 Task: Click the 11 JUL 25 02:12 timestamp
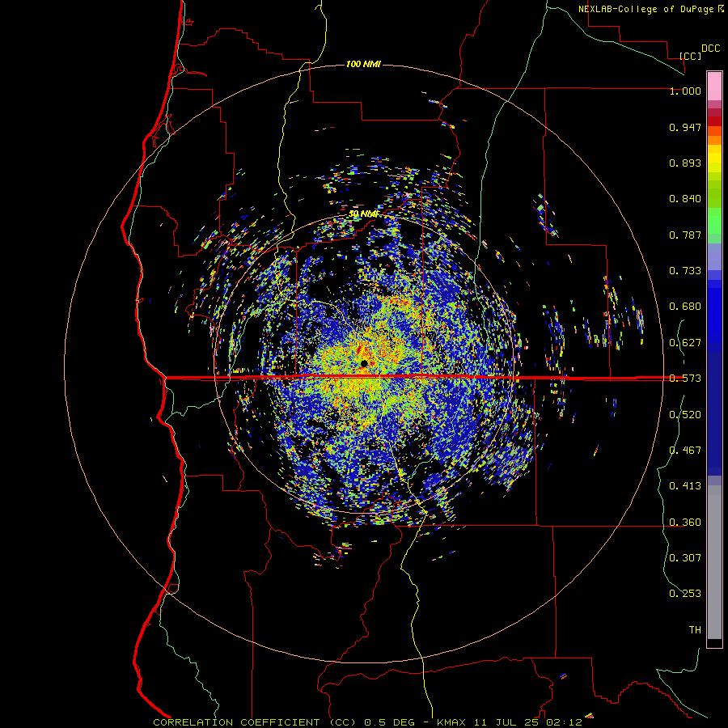[x=528, y=722]
